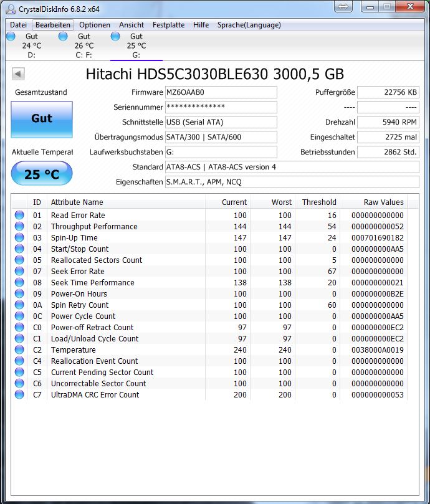The image size is (430, 504).
Task: Click status orb of Power Cycle Count
Action: click(x=19, y=316)
